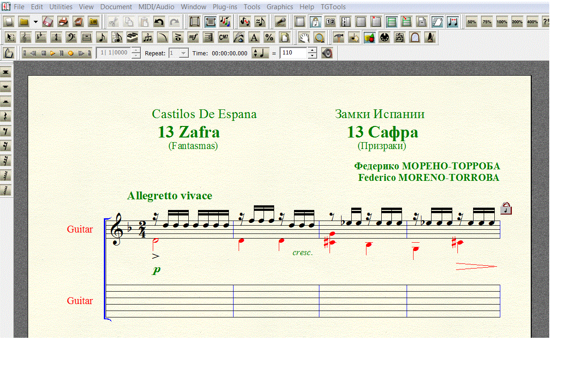Select the Smart Shape slur tool
This screenshot has height=377, width=588.
[x=163, y=37]
